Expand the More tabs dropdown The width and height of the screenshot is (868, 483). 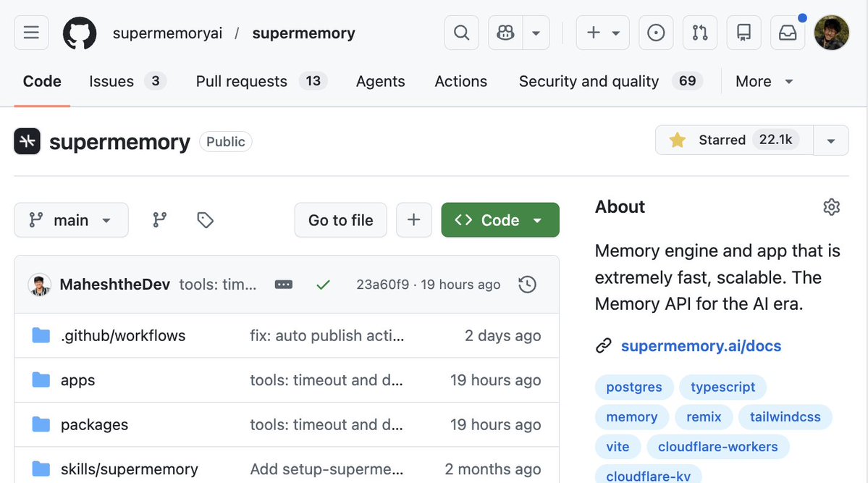point(764,81)
